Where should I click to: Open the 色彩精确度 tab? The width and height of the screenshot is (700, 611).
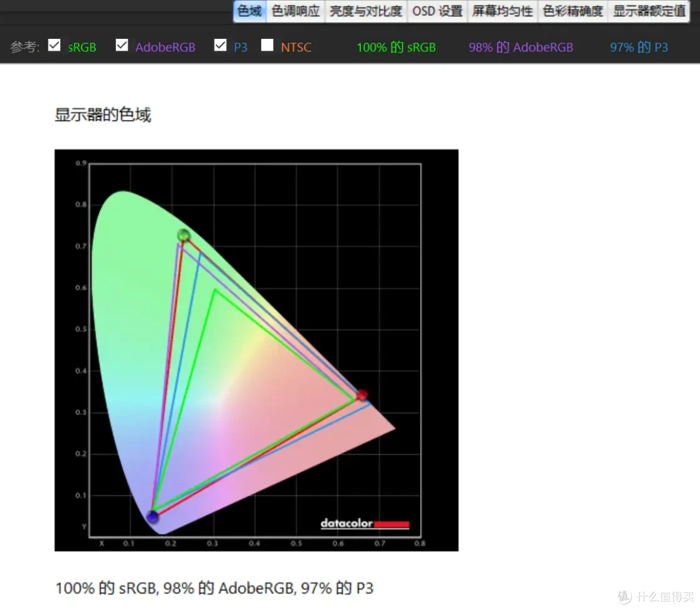[573, 11]
